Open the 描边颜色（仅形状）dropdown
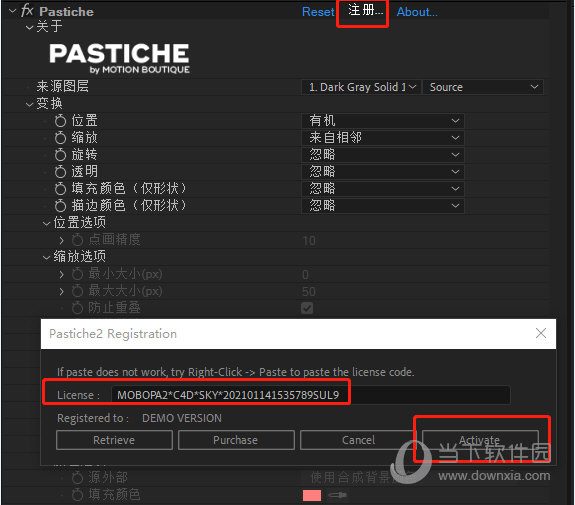This screenshot has width=575, height=505. [x=383, y=206]
